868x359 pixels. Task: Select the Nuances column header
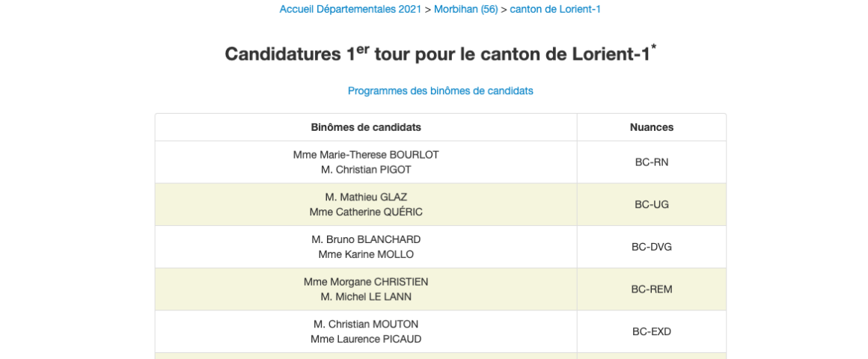[x=651, y=127]
